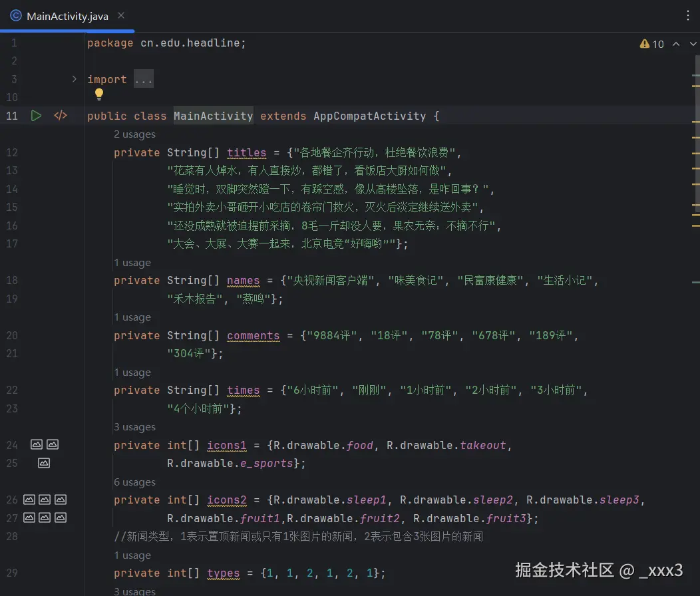Click the R.drawable.takeout reference
This screenshot has width=700, height=596.
click(x=446, y=446)
